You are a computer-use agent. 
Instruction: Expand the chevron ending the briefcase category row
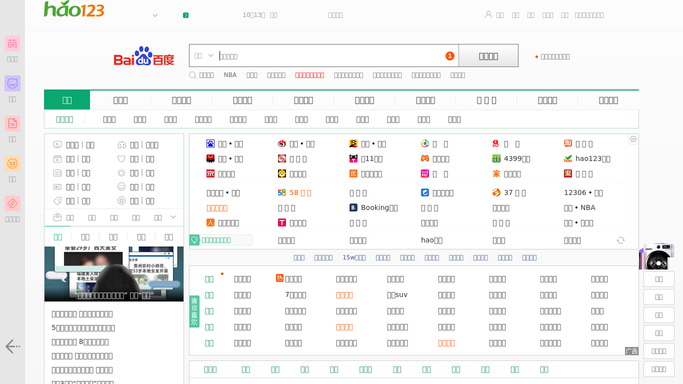(173, 217)
